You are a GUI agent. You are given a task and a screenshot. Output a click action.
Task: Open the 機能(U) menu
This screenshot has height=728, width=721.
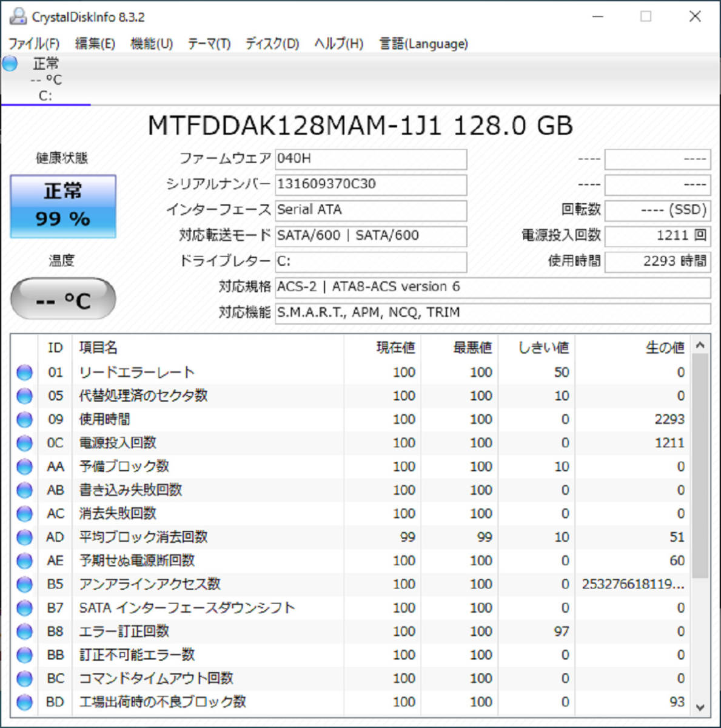[152, 44]
